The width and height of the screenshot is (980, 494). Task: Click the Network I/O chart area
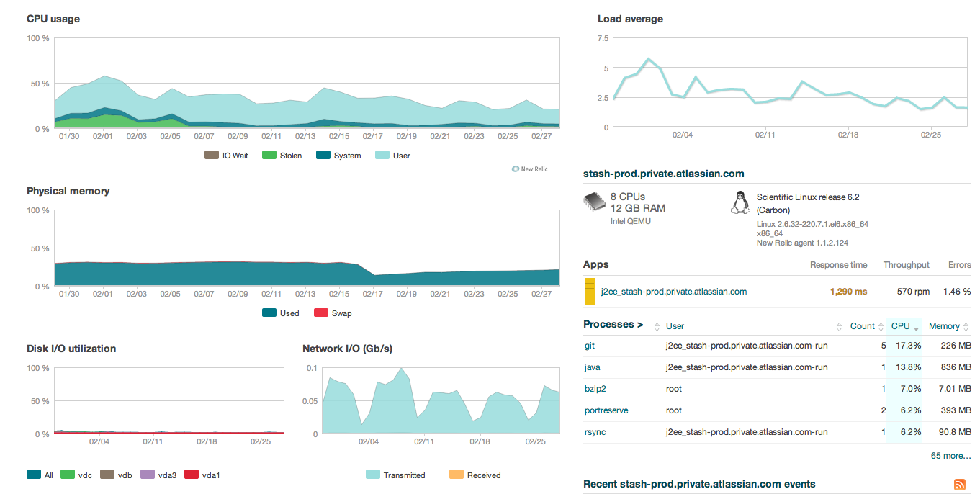point(441,400)
